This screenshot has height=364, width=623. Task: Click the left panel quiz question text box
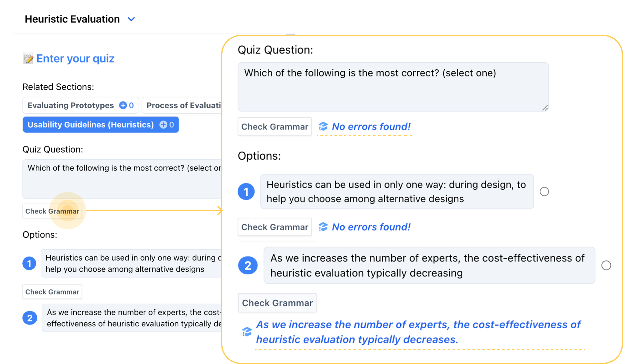point(122,179)
